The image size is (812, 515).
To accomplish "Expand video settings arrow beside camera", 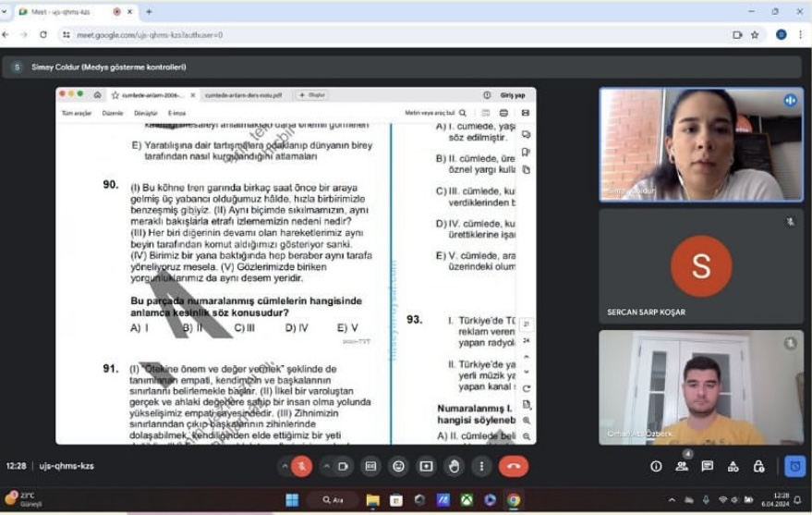I will pos(326,466).
